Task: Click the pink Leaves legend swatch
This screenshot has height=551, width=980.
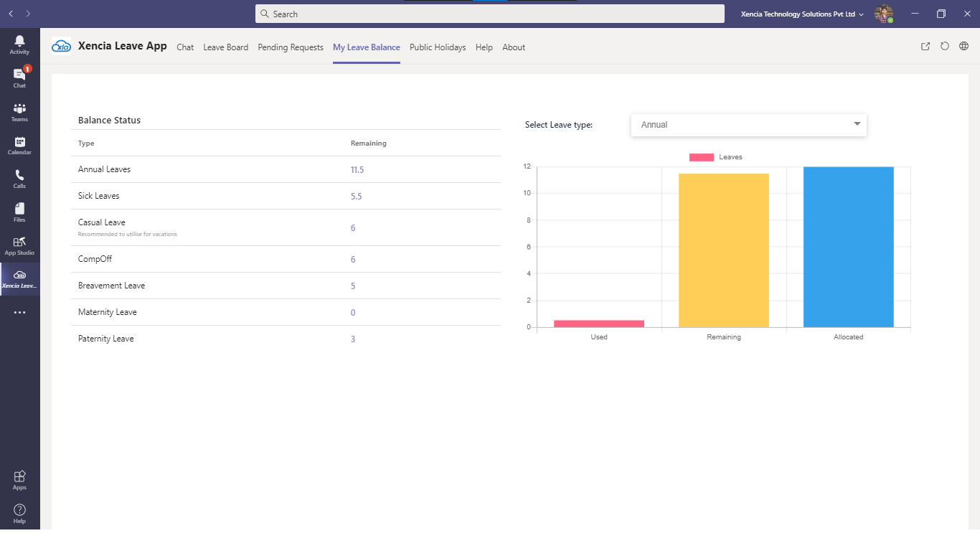Action: point(701,156)
